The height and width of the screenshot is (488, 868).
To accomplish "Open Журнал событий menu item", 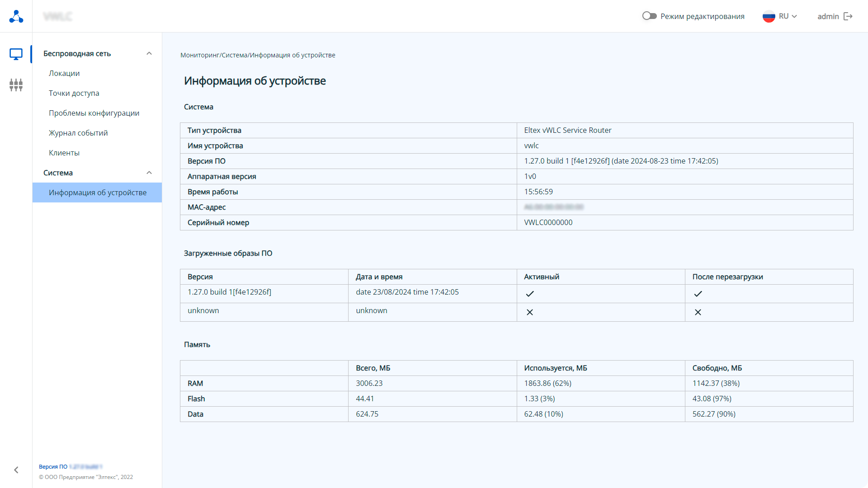I will coord(78,133).
